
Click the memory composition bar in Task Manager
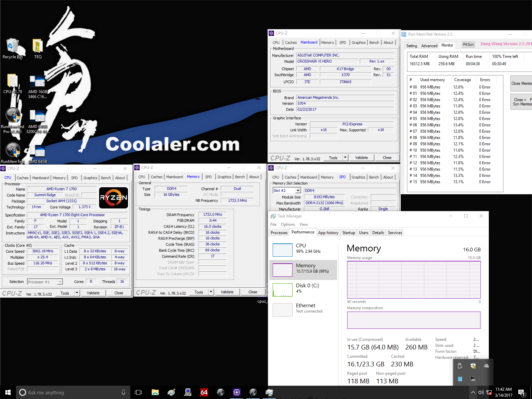(414, 320)
